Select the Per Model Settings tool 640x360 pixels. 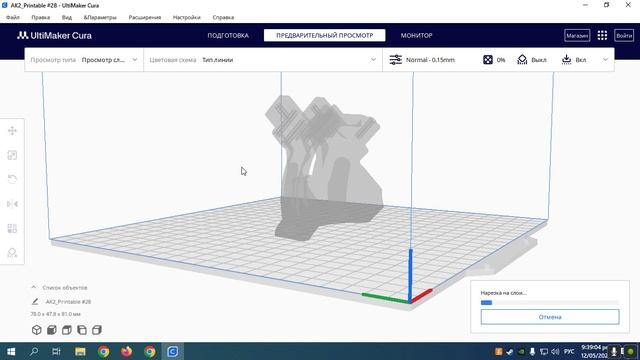click(12, 228)
